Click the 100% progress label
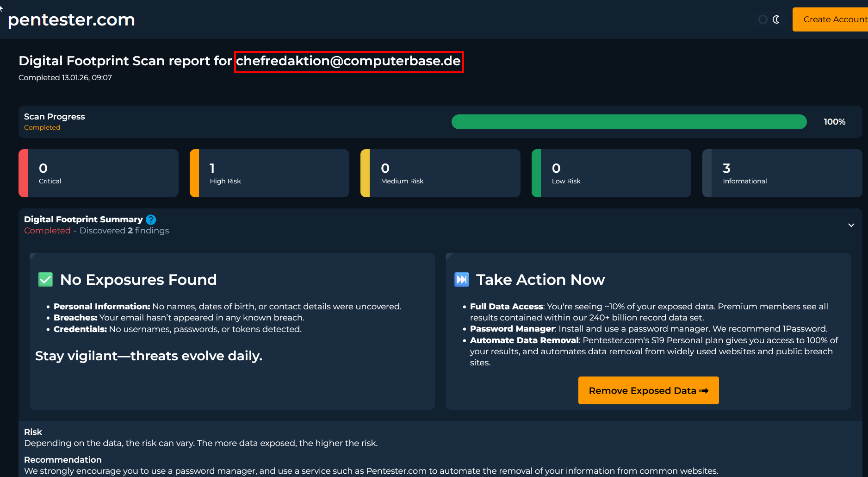Screen dimensions: 868x477 [x=834, y=122]
